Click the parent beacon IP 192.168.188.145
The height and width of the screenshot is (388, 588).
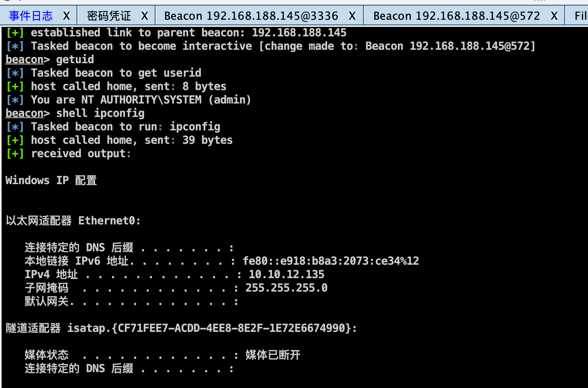click(x=299, y=33)
